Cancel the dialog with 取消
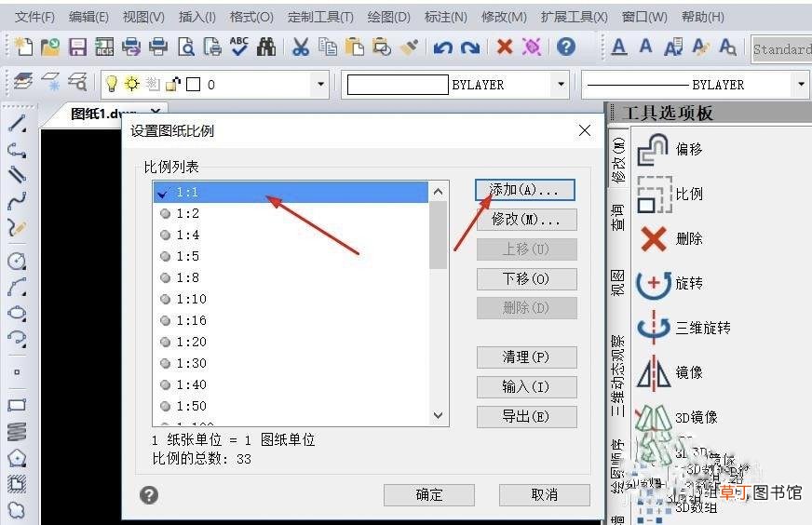The height and width of the screenshot is (525, 812). pos(544,495)
